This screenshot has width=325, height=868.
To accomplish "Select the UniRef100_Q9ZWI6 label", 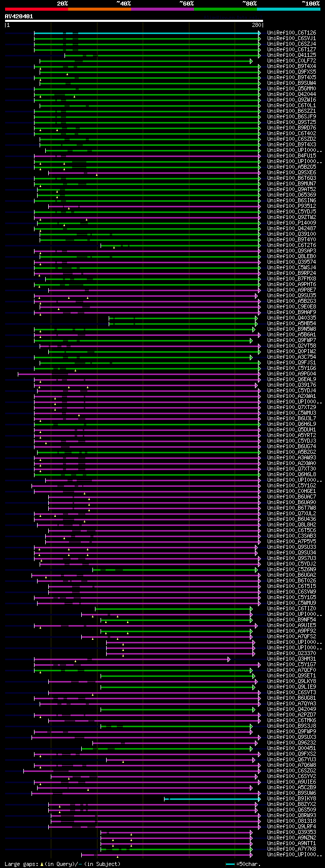I will click(x=291, y=100).
